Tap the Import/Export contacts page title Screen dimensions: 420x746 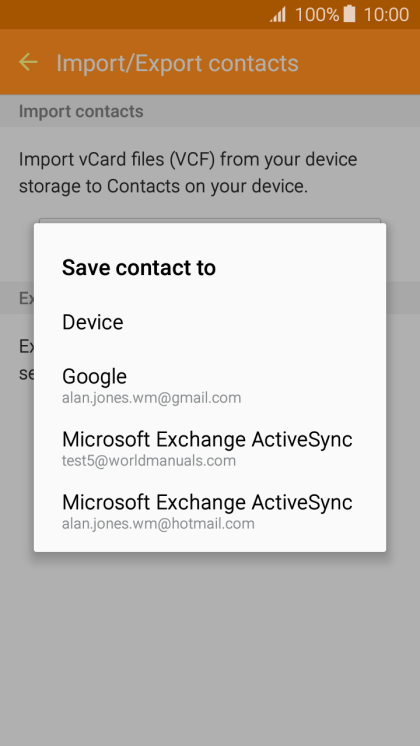(177, 63)
